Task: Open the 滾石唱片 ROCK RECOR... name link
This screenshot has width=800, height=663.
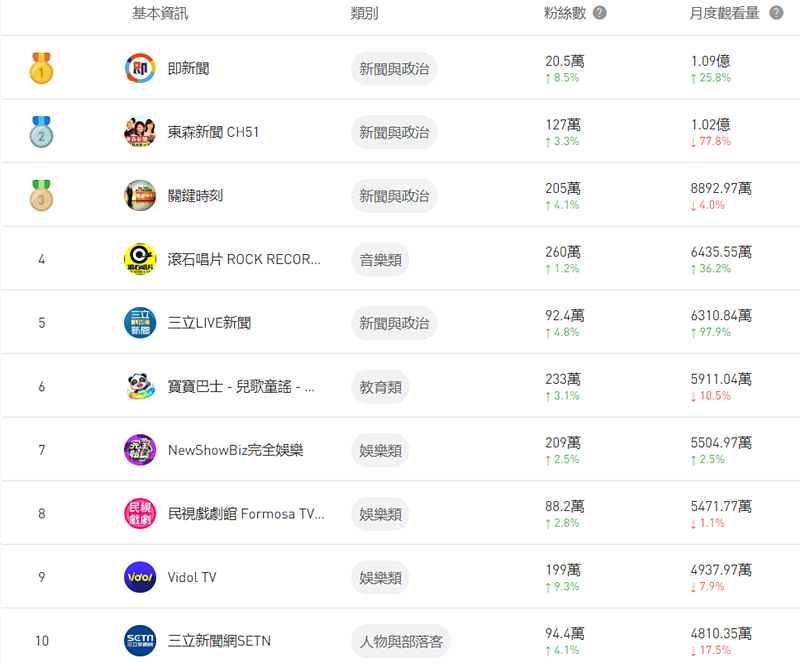Action: 244,259
